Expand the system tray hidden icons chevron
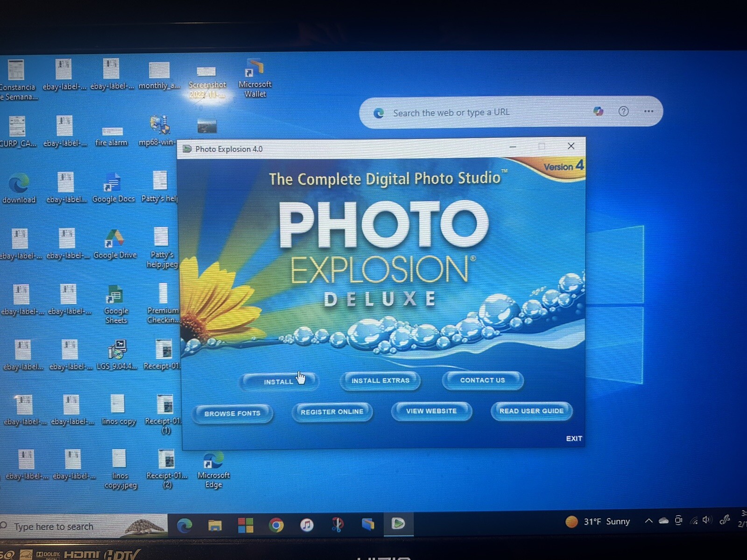This screenshot has width=747, height=560. pyautogui.click(x=648, y=520)
